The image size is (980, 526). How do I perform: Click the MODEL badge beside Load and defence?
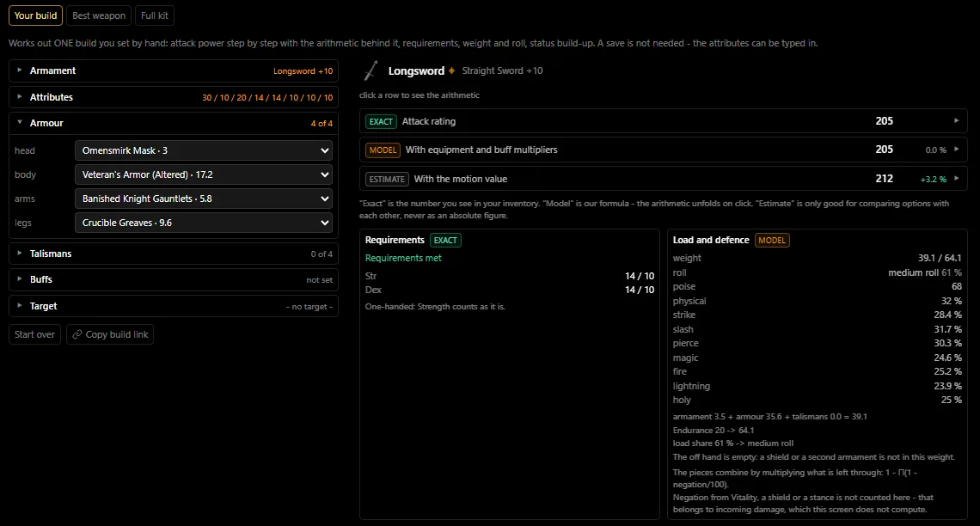click(x=772, y=240)
